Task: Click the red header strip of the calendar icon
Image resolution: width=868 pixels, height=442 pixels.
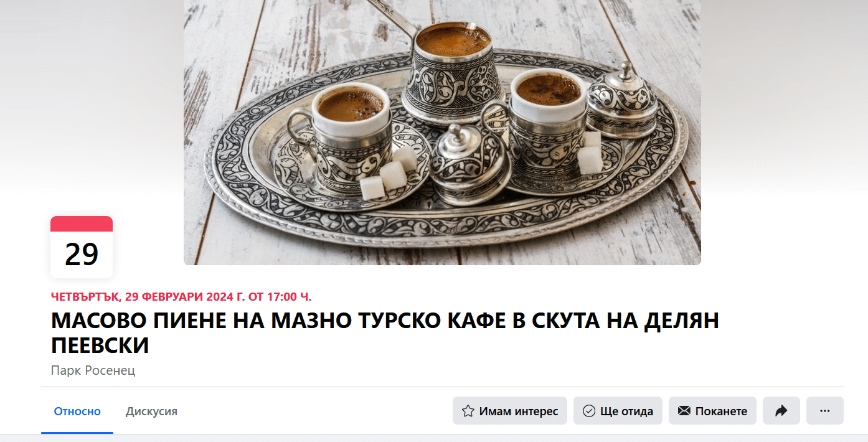Action: point(82,223)
